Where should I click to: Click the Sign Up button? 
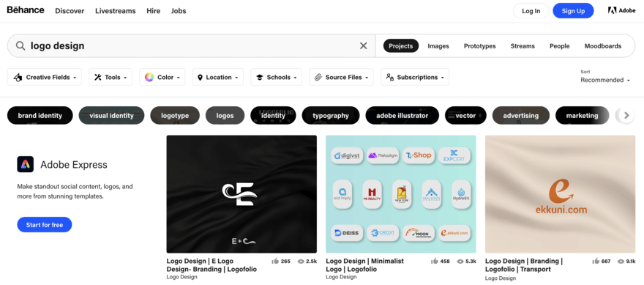573,11
